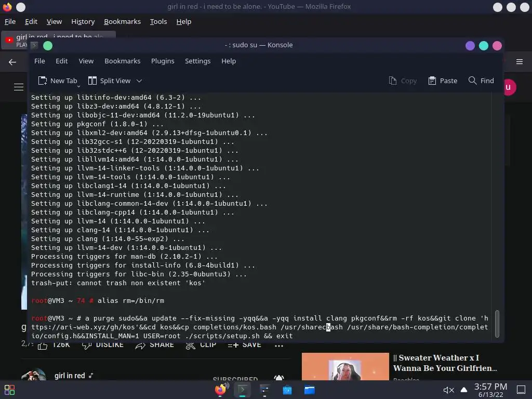Click Firefox back arrow button
532x399 pixels.
[12, 62]
